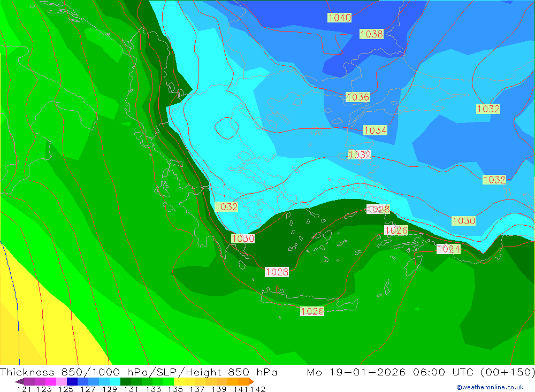
Task: Click the weatheronline.co.uk copyright link
Action: coord(490,387)
